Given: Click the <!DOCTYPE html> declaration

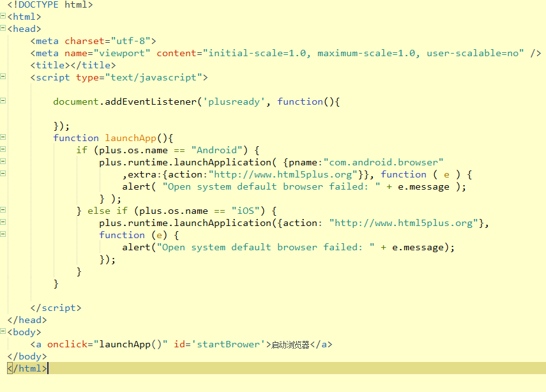Looking at the screenshot, I should pos(50,5).
